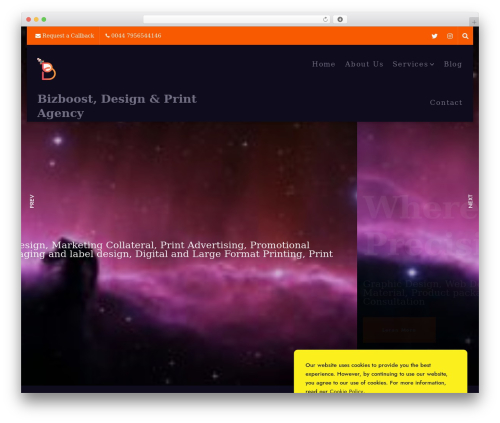Click the Learn More button
This screenshot has height=423, width=500.
pos(399,330)
